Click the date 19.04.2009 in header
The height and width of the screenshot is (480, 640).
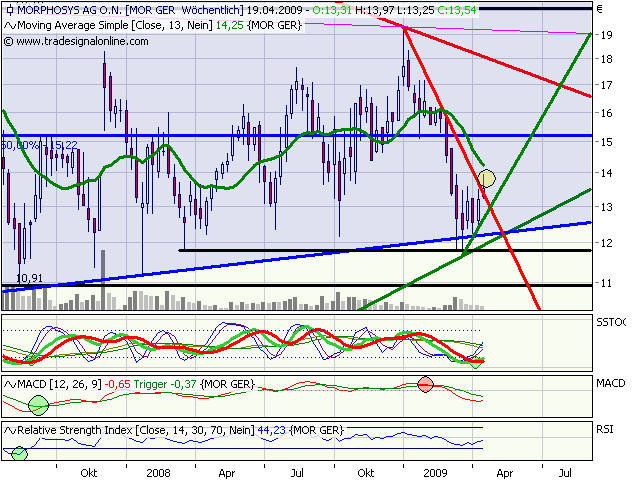[274, 10]
